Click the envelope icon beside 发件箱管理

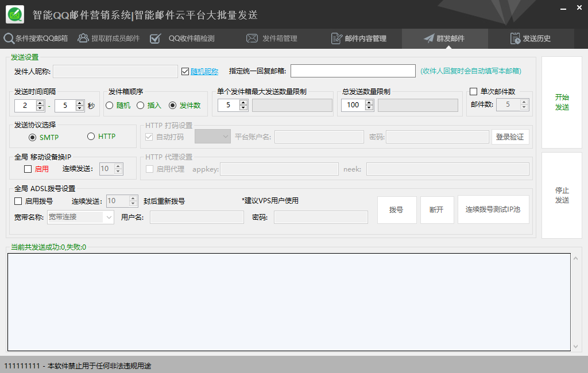[252, 38]
